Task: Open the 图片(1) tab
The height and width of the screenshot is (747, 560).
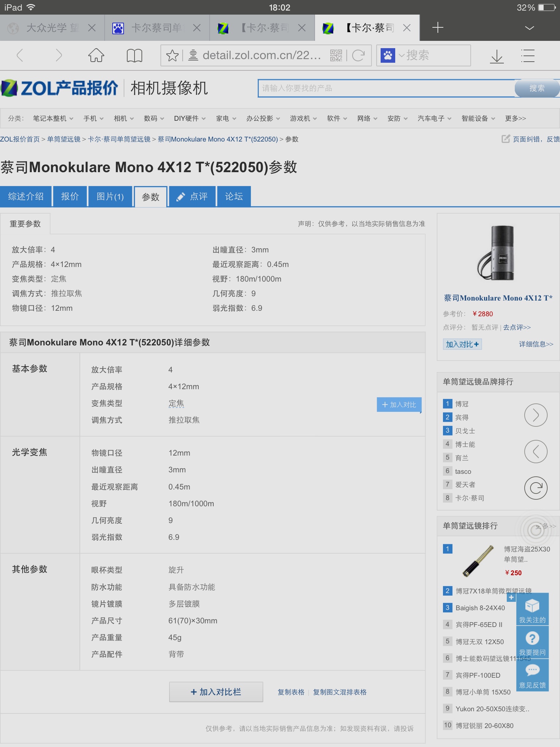Action: pyautogui.click(x=110, y=197)
